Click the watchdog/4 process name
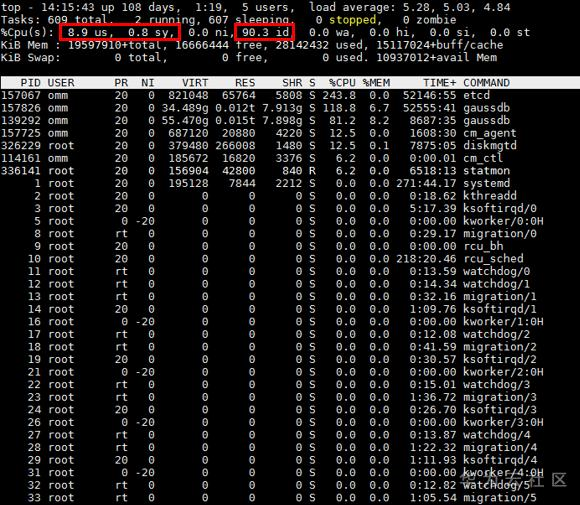The width and height of the screenshot is (580, 505). pos(496,435)
